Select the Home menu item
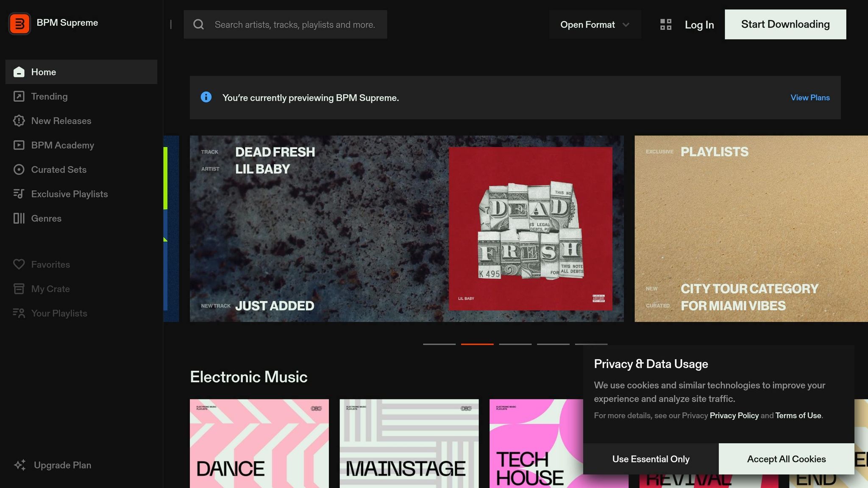 coord(81,72)
